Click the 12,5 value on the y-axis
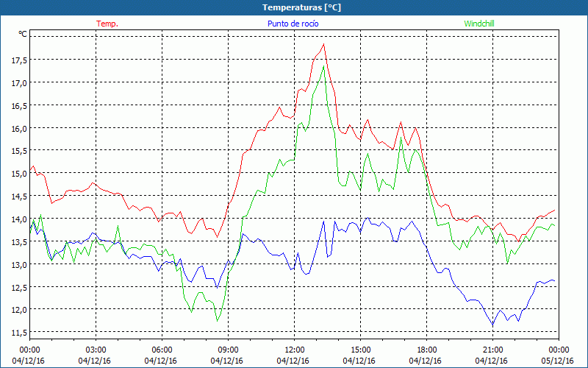 20,287
